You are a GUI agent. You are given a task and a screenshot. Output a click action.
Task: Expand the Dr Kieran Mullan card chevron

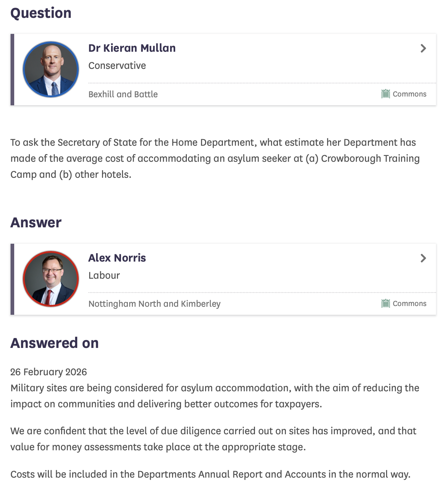pyautogui.click(x=423, y=48)
